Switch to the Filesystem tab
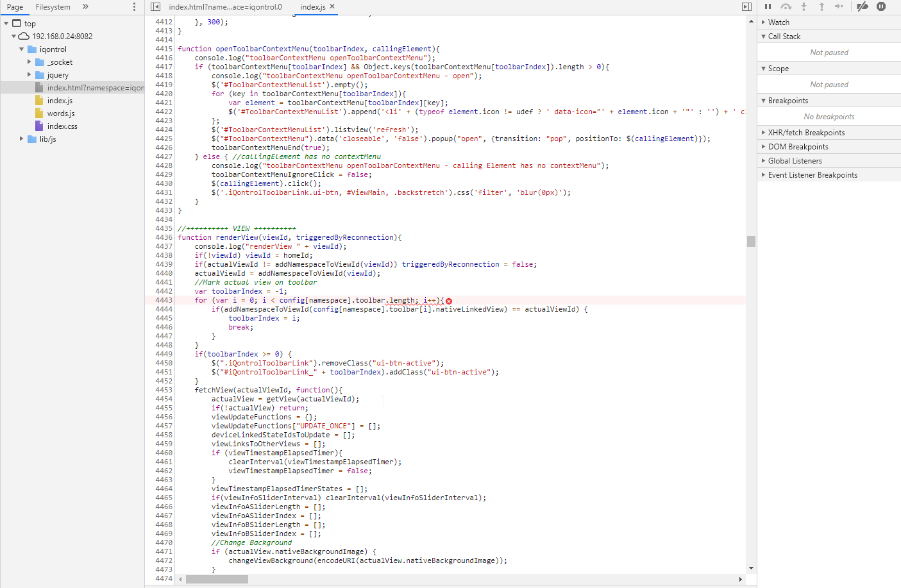Screen dimensions: 901x588 (x=53, y=6)
